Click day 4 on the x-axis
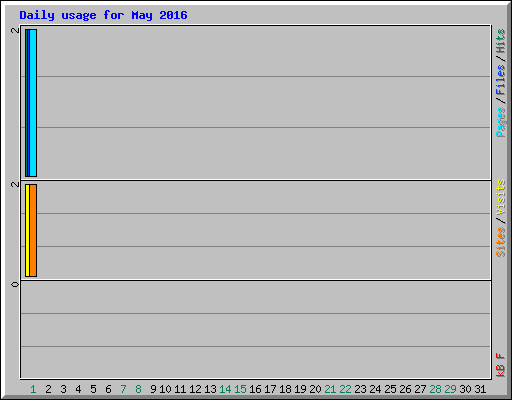 coord(78,389)
